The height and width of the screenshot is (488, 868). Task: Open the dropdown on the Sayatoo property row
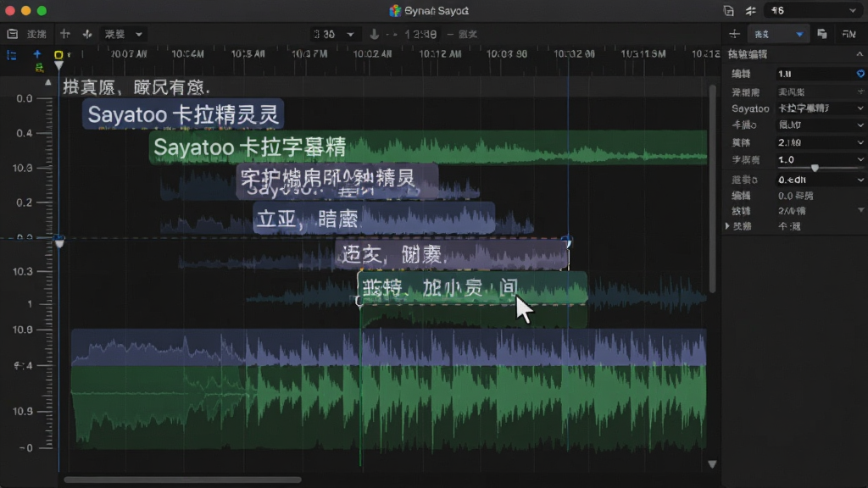point(821,108)
